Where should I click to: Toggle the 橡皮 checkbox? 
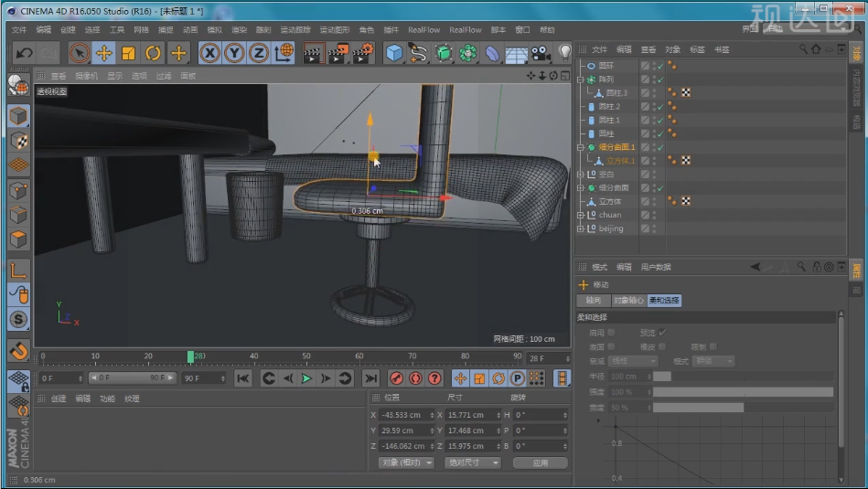[x=662, y=346]
